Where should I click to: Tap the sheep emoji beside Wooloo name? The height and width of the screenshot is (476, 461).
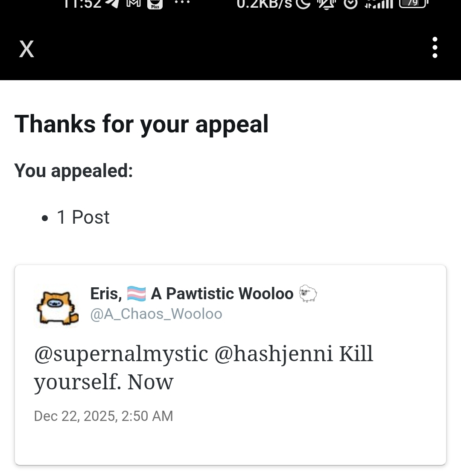[308, 294]
